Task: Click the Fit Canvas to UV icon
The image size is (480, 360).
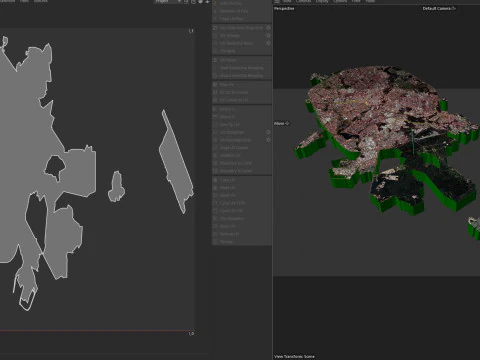Action: tap(215, 100)
